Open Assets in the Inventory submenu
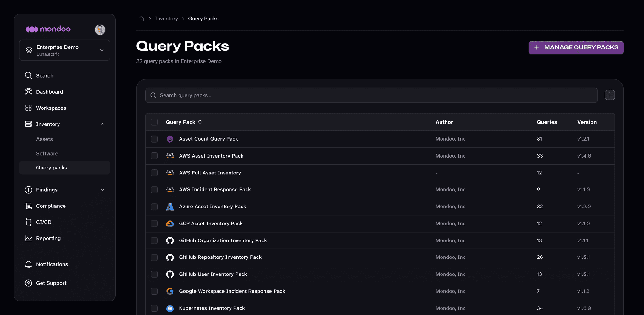Viewport: 644px width, 315px height. [x=44, y=139]
